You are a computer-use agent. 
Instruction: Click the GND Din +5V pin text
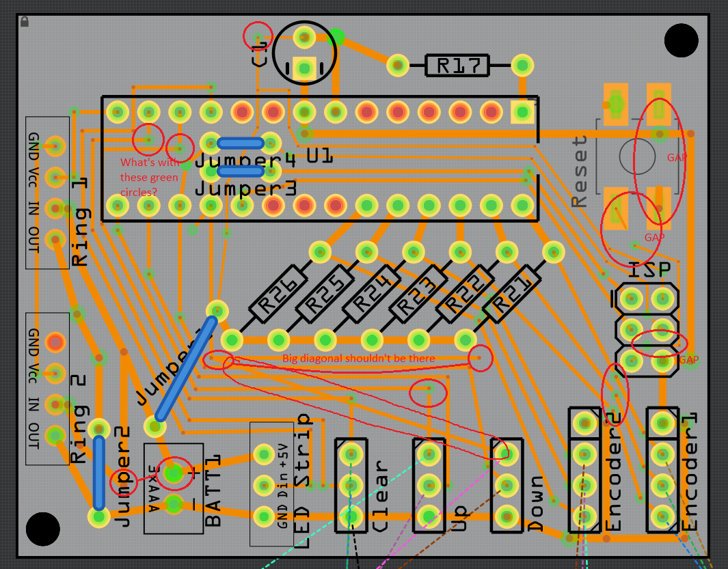283,486
